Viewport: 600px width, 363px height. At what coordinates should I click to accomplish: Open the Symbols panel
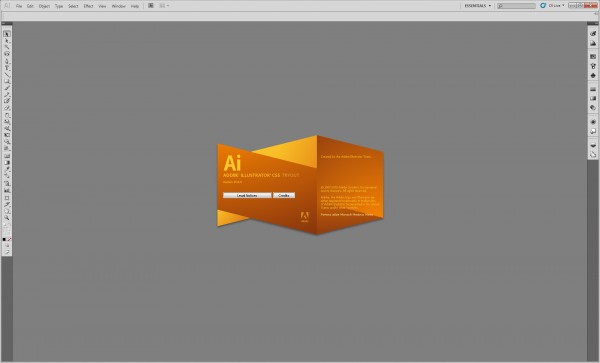click(593, 75)
